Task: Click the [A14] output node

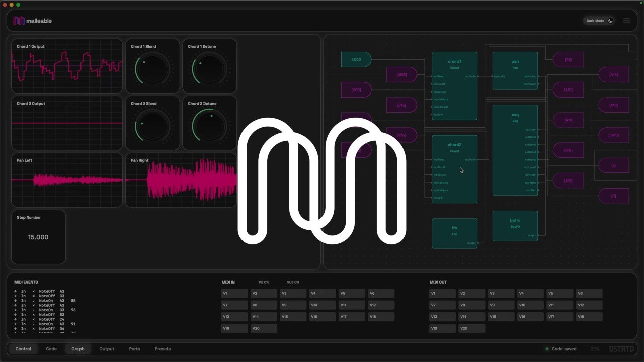Action: (613, 75)
